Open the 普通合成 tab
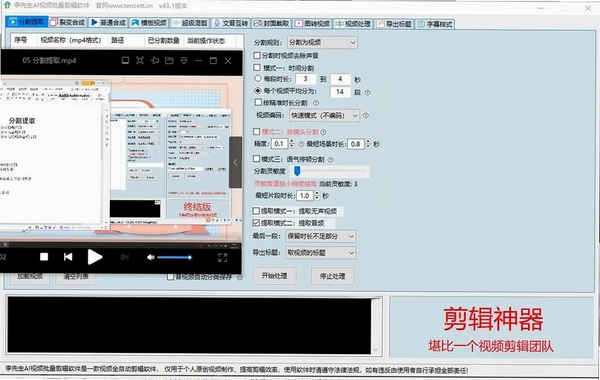The image size is (600, 380). pyautogui.click(x=108, y=23)
